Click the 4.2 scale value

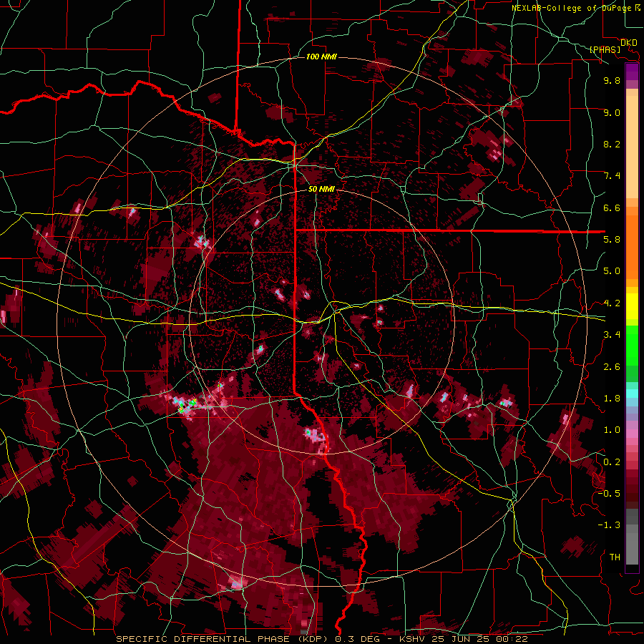pyautogui.click(x=612, y=303)
